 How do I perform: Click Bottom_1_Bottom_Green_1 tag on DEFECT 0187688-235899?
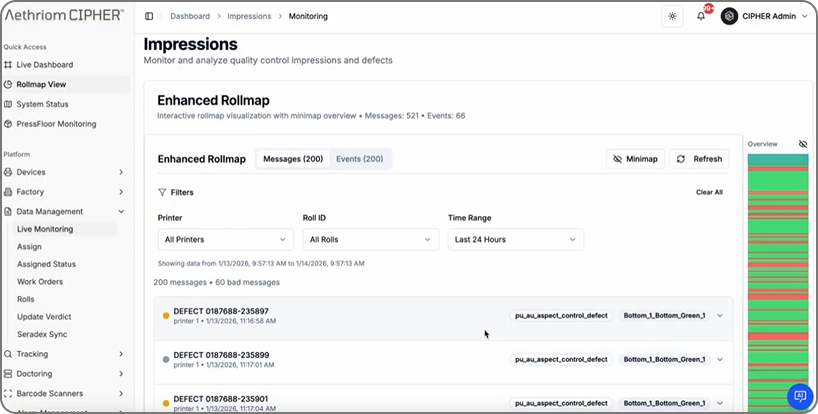(x=664, y=359)
